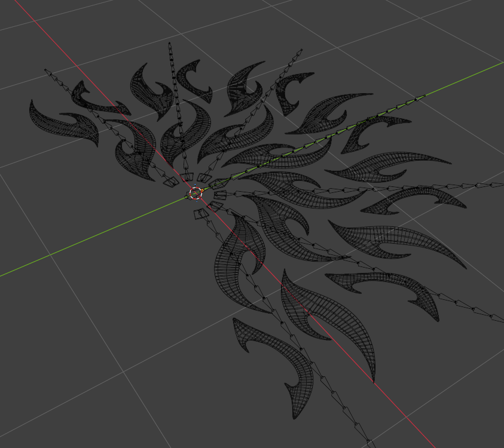Select the square root bone right of the cursor
This screenshot has width=504, height=448.
pyautogui.click(x=220, y=195)
